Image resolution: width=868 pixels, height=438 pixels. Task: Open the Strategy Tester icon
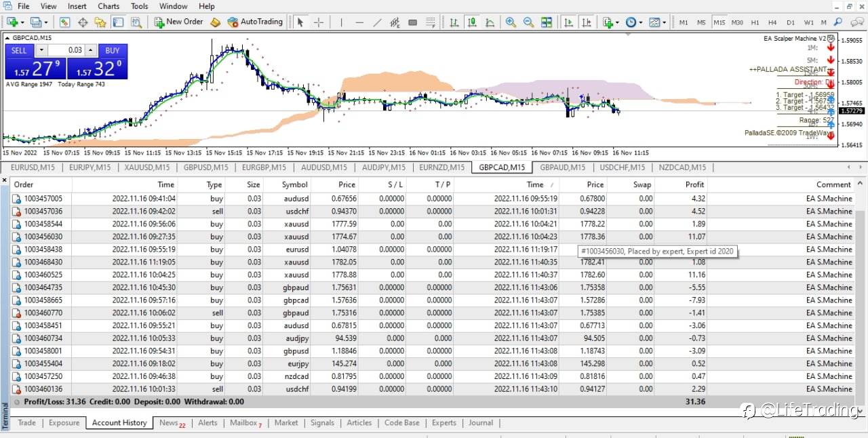(136, 22)
